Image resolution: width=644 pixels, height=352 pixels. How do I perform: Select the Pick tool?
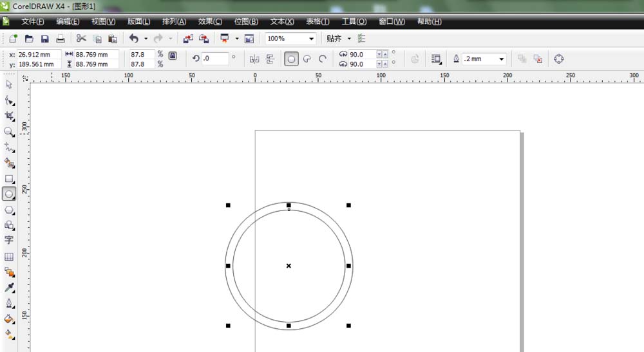point(9,84)
